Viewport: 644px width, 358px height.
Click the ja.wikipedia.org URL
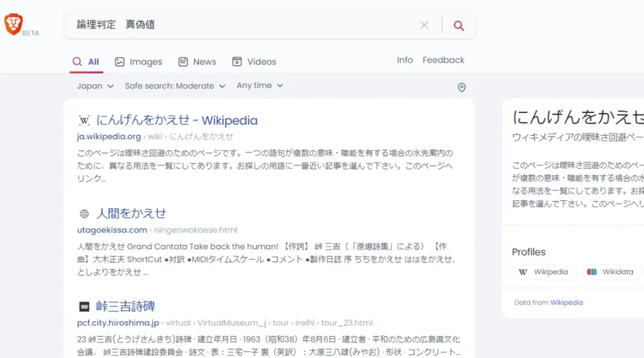point(109,136)
